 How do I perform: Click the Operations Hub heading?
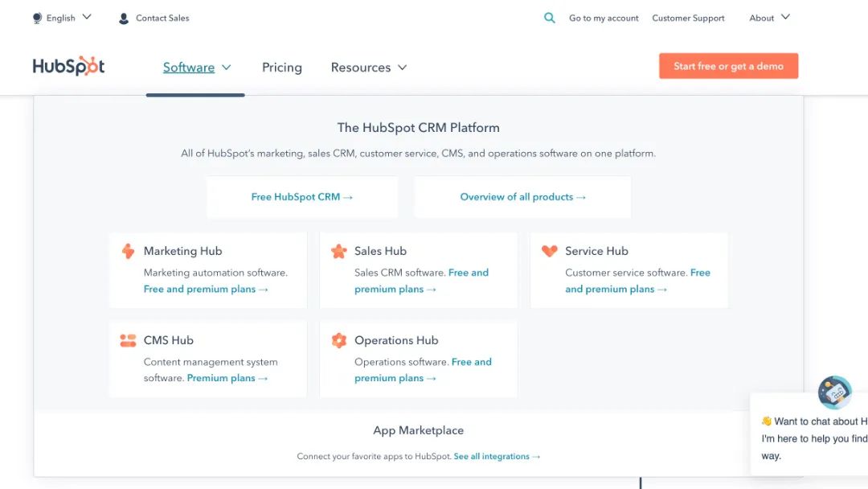[396, 340]
